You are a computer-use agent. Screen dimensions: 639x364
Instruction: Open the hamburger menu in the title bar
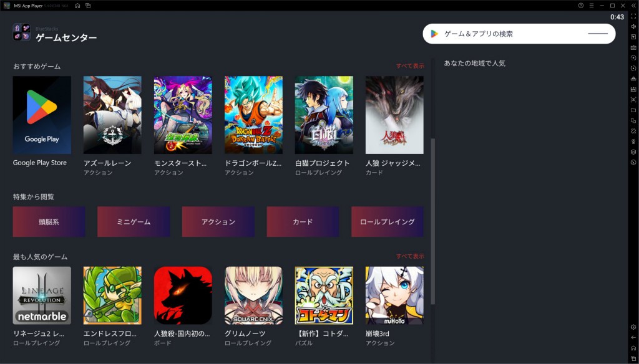point(592,5)
